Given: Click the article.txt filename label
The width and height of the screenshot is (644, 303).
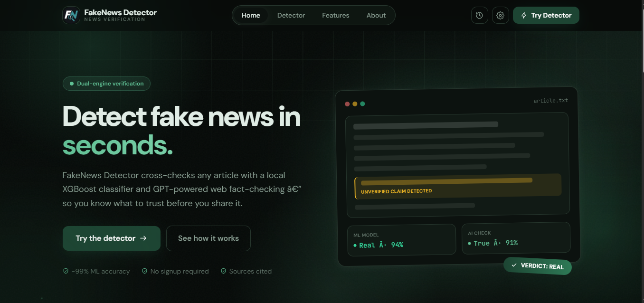Looking at the screenshot, I should [551, 101].
